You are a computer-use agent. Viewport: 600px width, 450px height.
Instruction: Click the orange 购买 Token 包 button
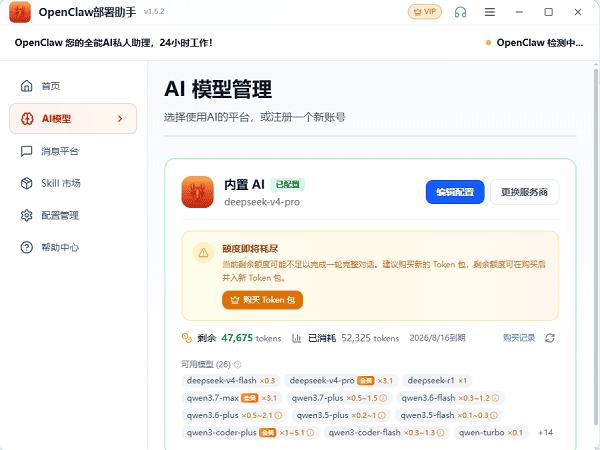(262, 300)
